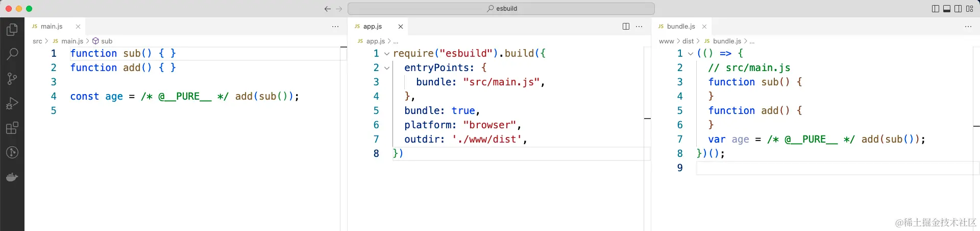Image resolution: width=980 pixels, height=231 pixels.
Task: Go forward using the right arrow
Action: click(x=339, y=9)
